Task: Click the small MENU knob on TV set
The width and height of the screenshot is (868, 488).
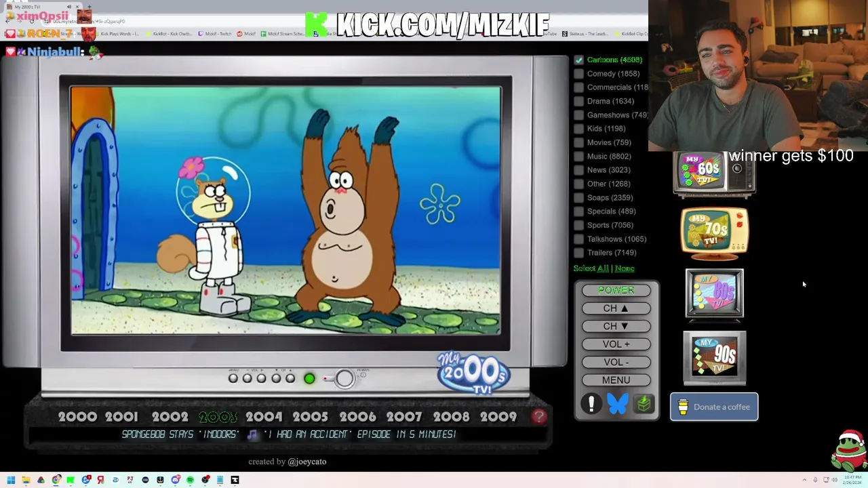Action: pos(233,378)
